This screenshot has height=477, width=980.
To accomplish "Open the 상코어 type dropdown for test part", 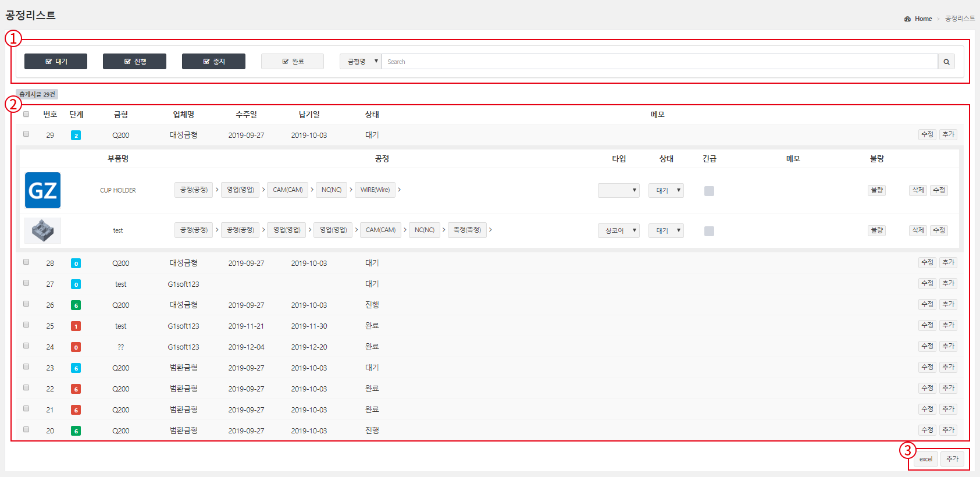I will pos(619,230).
